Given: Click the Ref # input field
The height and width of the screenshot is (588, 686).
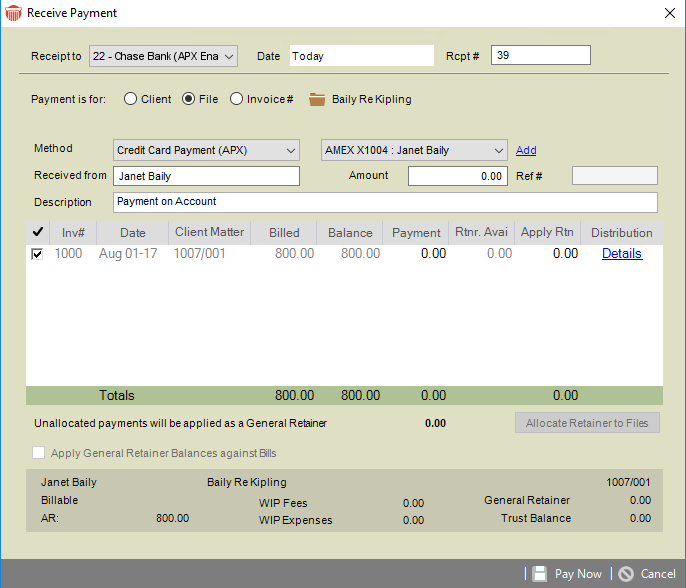Looking at the screenshot, I should point(615,175).
